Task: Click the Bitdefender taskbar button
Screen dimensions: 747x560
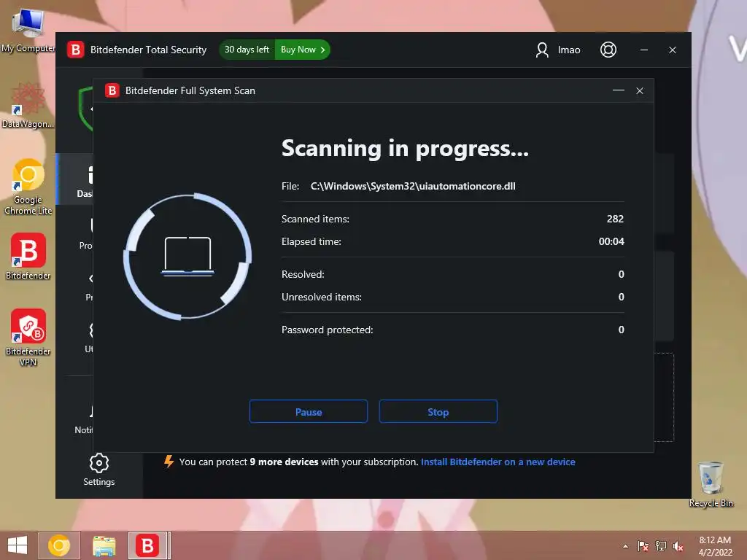Action: click(148, 545)
